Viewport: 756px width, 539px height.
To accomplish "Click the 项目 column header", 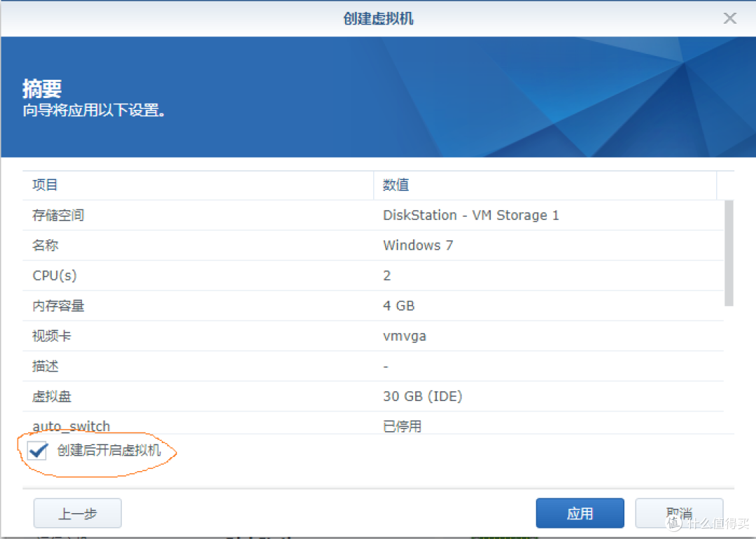I will 45,185.
